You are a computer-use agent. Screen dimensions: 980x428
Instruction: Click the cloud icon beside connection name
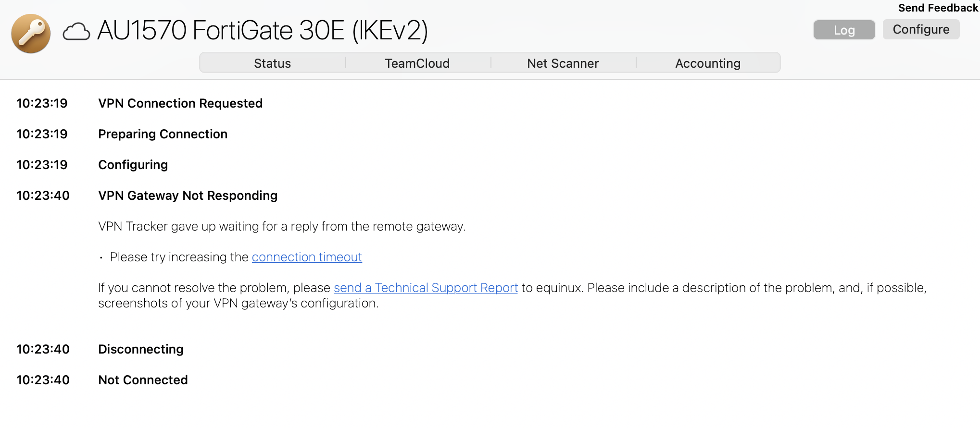(76, 32)
